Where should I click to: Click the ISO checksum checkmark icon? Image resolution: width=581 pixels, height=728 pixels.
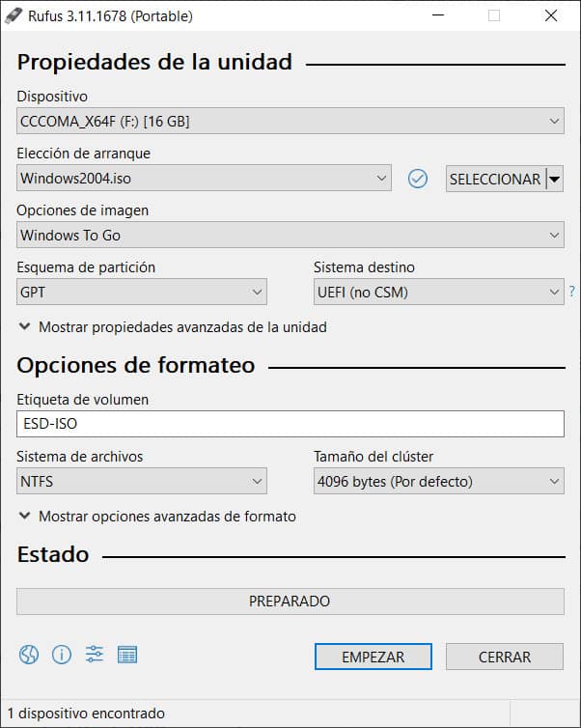point(417,179)
